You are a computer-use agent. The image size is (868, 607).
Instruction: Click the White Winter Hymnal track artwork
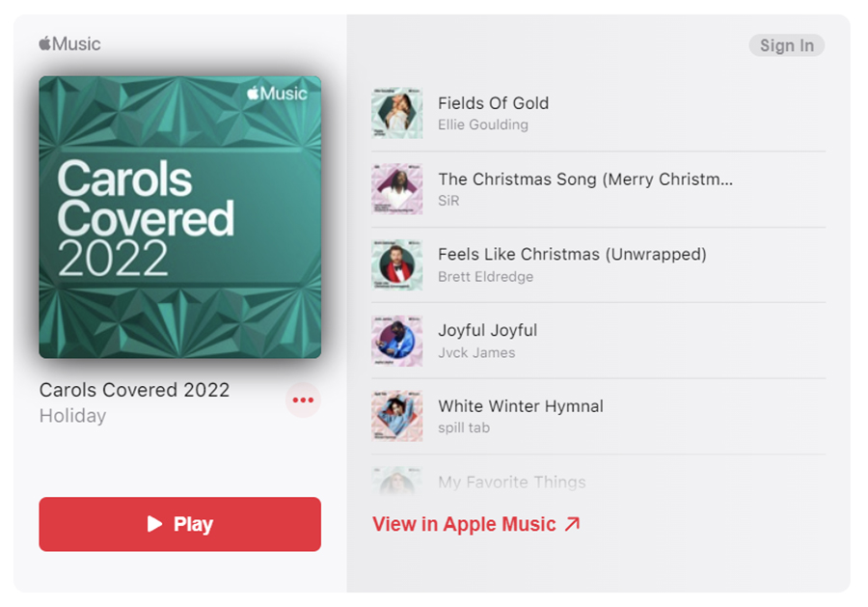pos(396,416)
